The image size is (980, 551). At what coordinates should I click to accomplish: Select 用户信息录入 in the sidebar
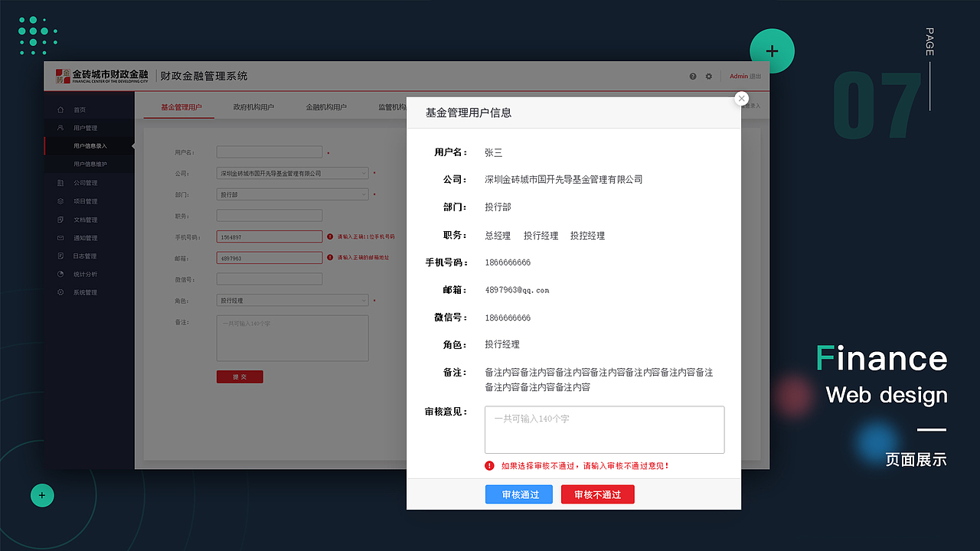coord(90,145)
